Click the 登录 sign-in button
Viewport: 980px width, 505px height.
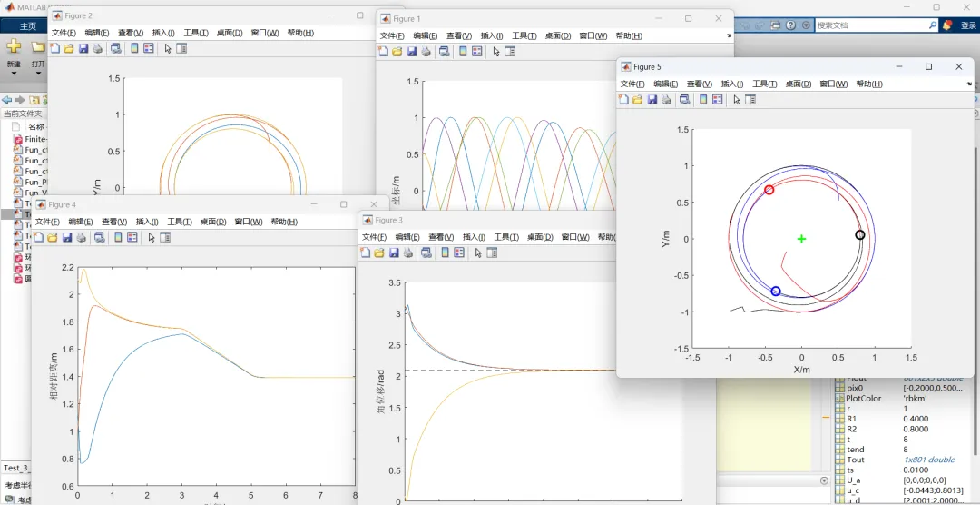[968, 26]
